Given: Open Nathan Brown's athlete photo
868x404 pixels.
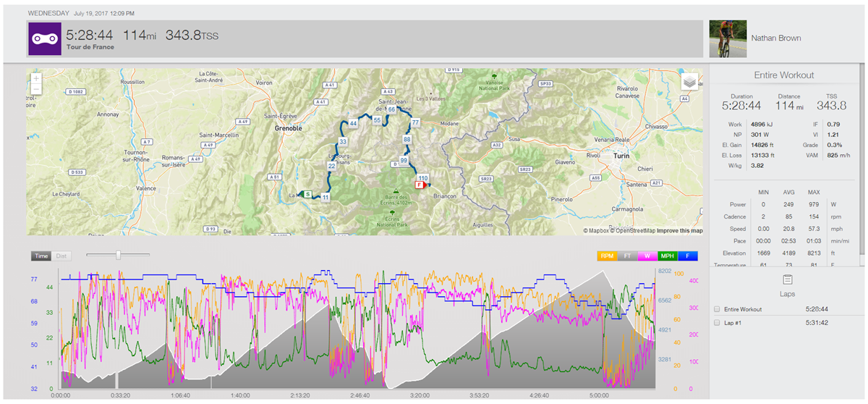Looking at the screenshot, I should (x=726, y=38).
